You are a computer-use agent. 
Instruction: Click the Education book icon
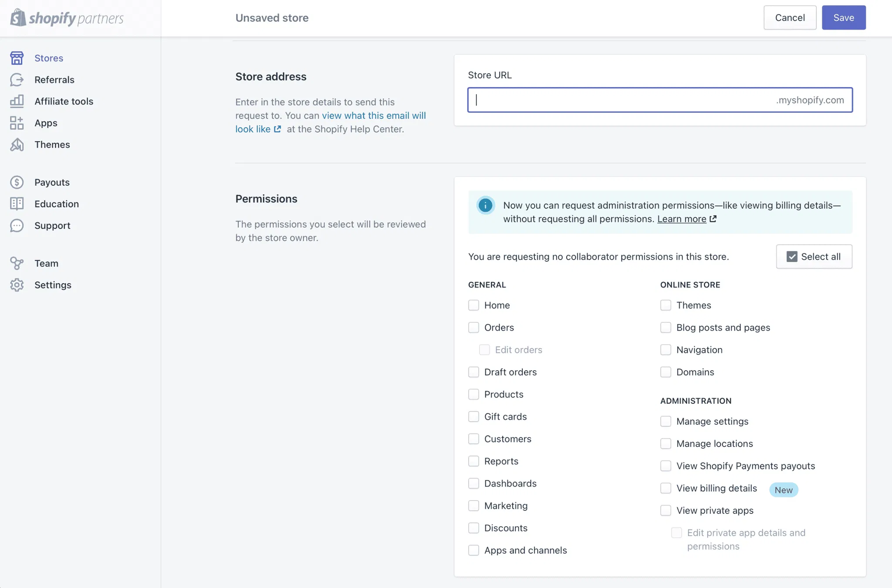(x=17, y=204)
